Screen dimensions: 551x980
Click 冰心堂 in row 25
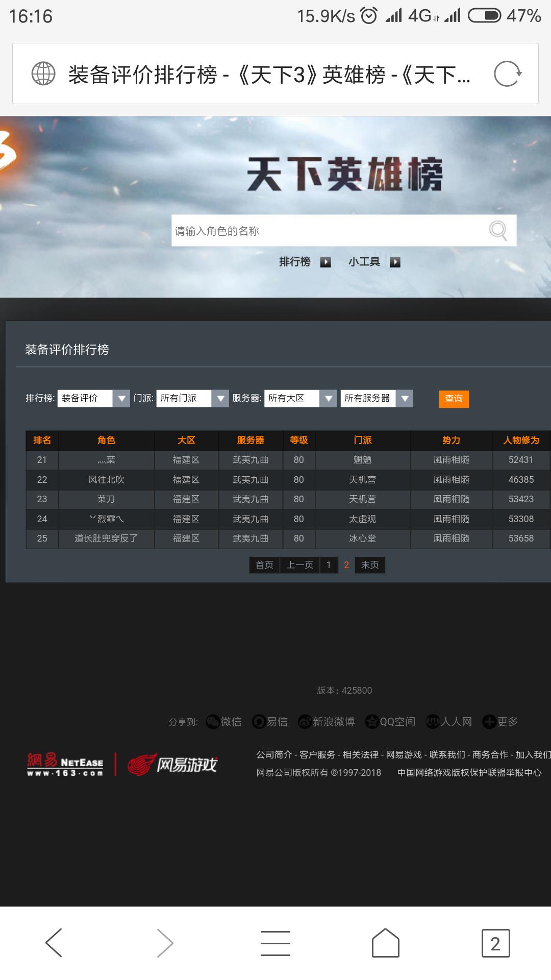click(x=363, y=538)
